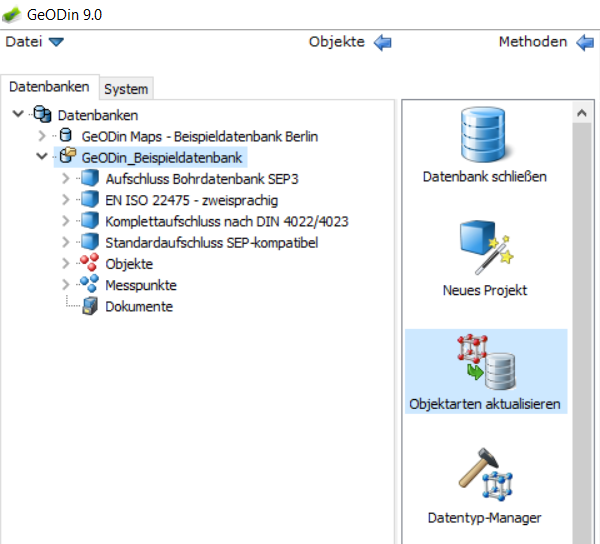Screen dimensions: 600x544
Task: Click the blue arrow beside Objekte
Action: [x=383, y=42]
